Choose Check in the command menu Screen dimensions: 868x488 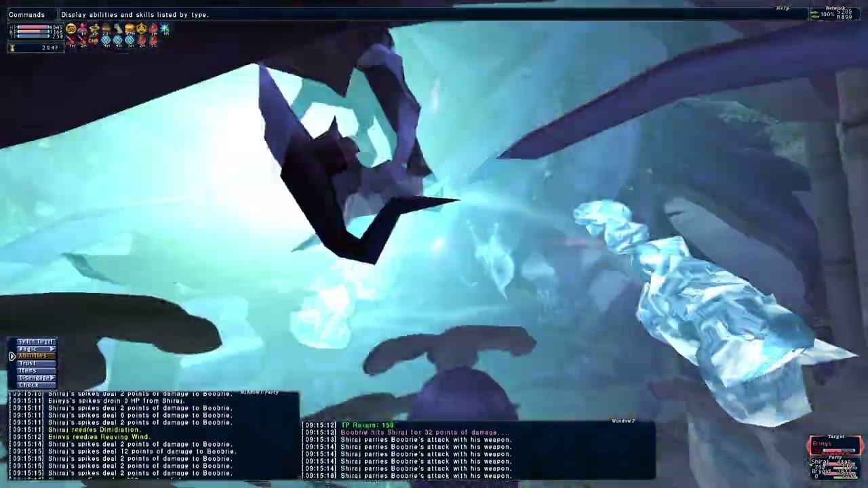tap(37, 385)
